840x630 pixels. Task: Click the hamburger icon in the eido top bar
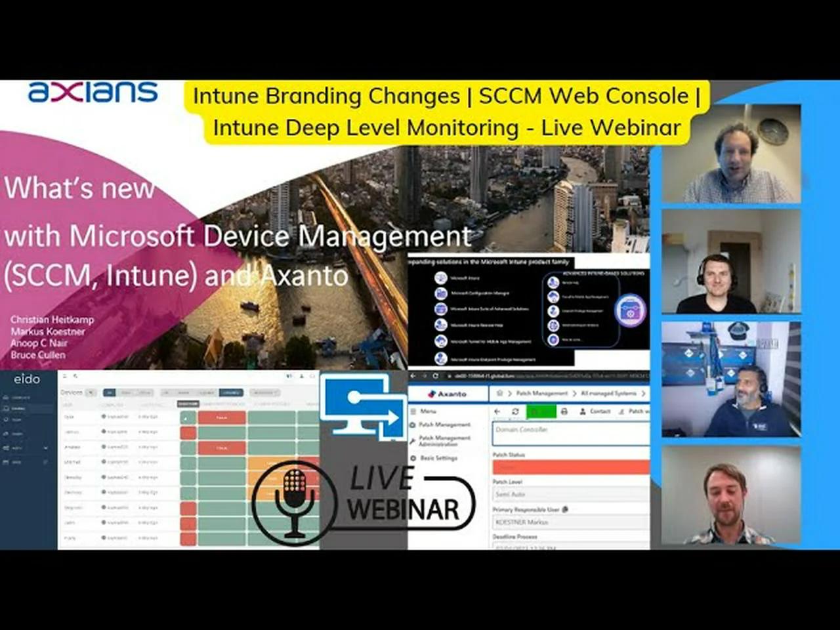(66, 376)
